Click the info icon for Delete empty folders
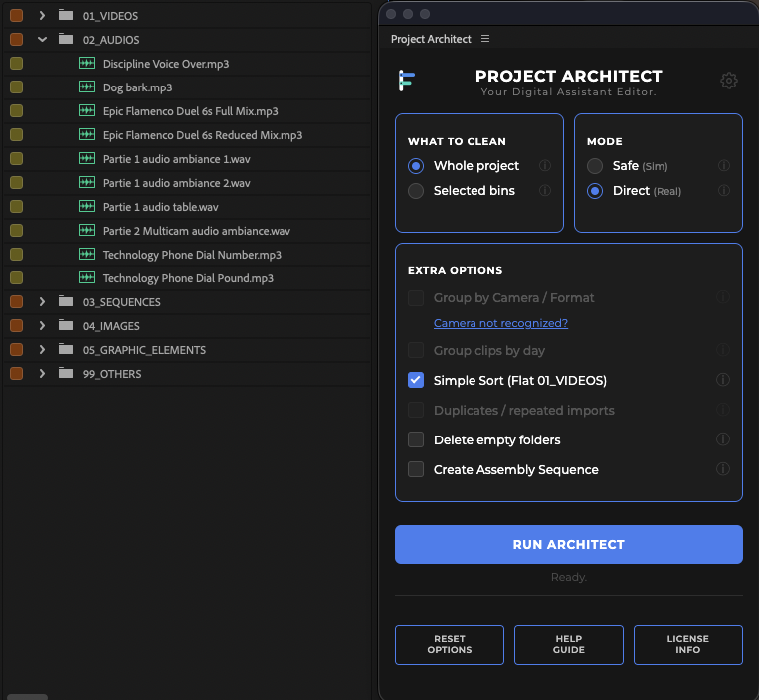 pyautogui.click(x=723, y=439)
